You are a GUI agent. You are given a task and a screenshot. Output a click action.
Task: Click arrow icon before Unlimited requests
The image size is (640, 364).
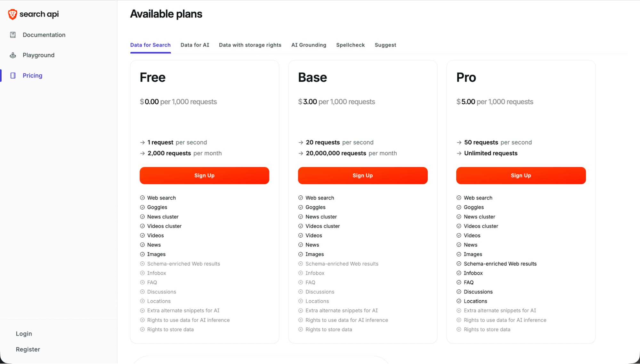[x=459, y=153]
